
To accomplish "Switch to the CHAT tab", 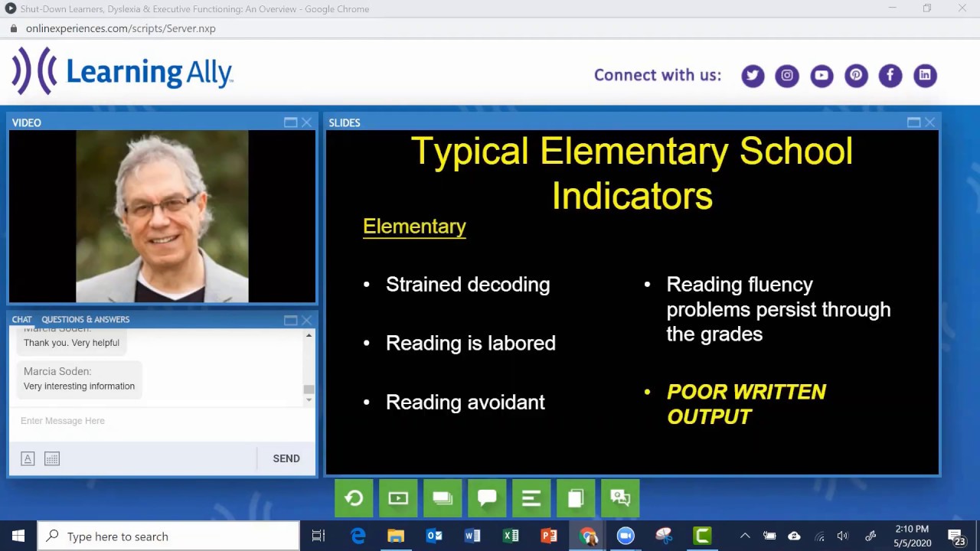I will point(21,319).
